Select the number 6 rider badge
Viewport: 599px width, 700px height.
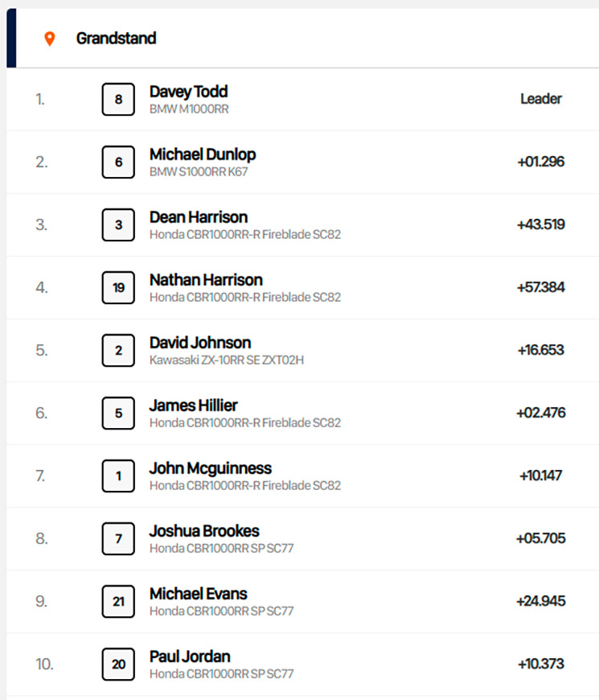(x=118, y=162)
